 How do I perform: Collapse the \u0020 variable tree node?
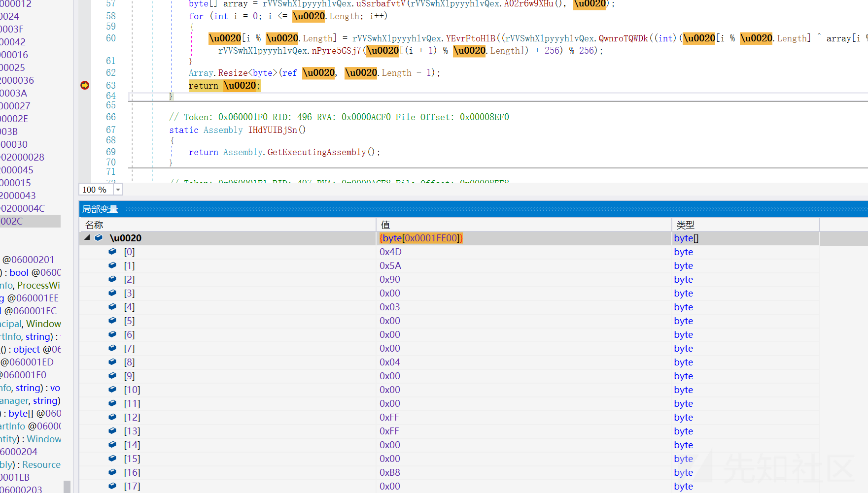(87, 237)
